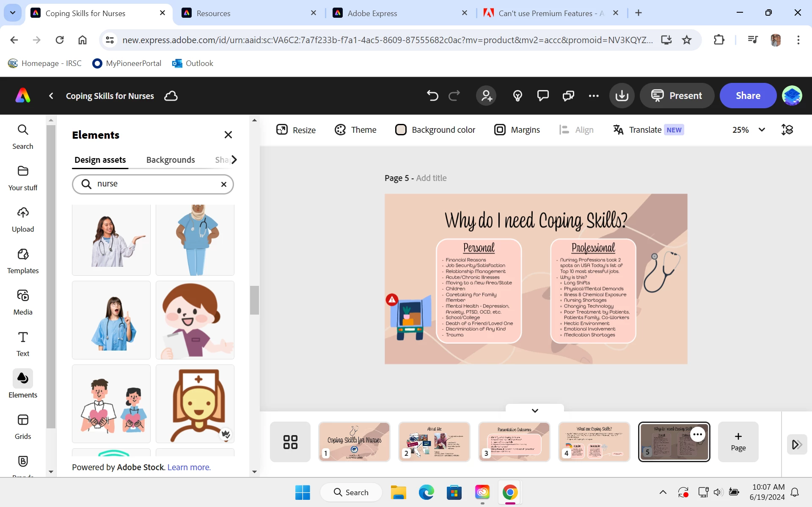Image resolution: width=812 pixels, height=507 pixels.
Task: Close the Elements panel
Action: click(x=228, y=135)
